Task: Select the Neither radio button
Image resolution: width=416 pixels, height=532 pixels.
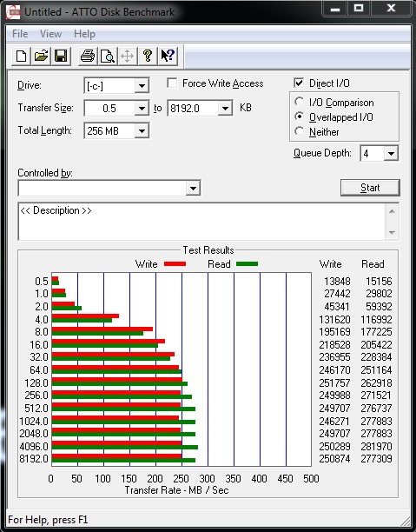Action: pos(300,131)
